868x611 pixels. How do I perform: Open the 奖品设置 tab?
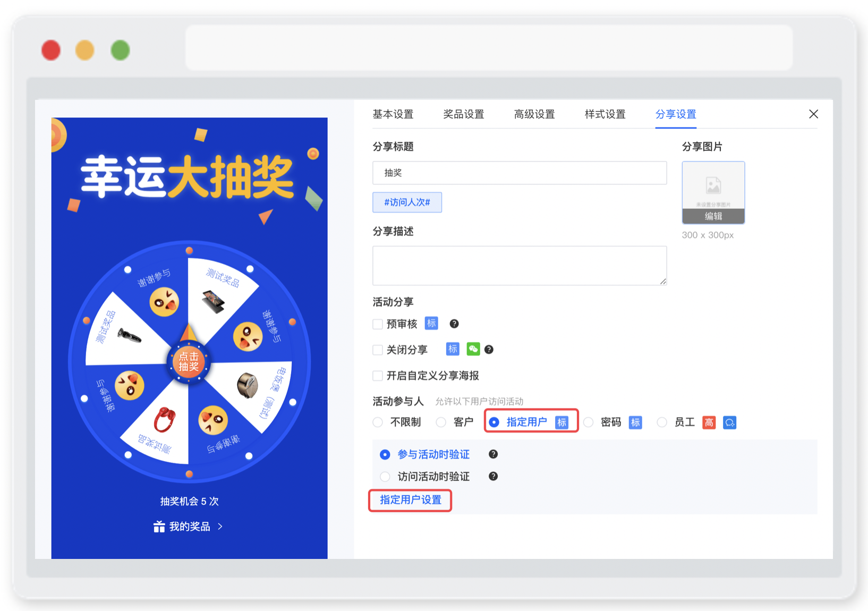click(464, 114)
